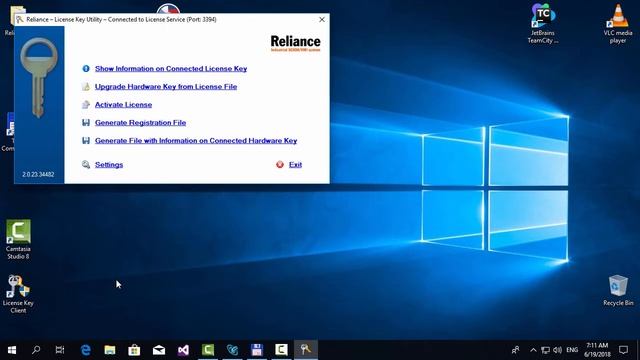Launch Microsoft Edge from the taskbar
The width and height of the screenshot is (640, 360).
(x=86, y=350)
